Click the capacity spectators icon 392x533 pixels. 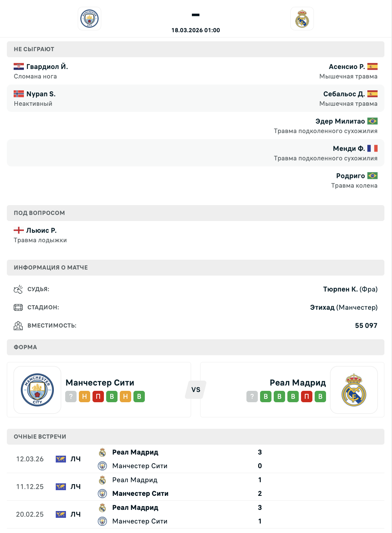[x=18, y=326]
